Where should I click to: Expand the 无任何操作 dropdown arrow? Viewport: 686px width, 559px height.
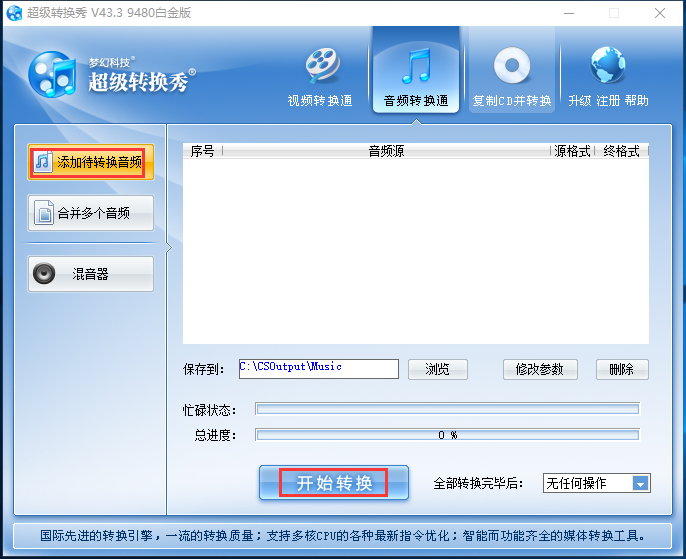tap(640, 483)
